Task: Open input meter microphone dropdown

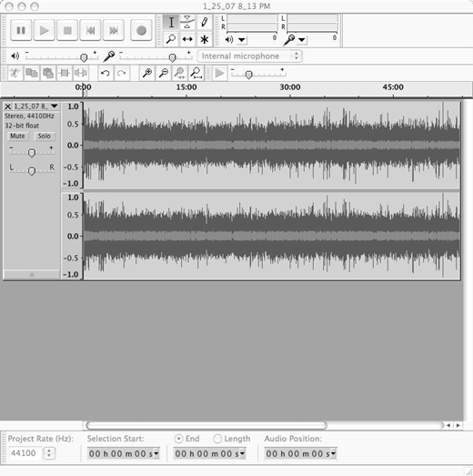Action: (x=302, y=40)
